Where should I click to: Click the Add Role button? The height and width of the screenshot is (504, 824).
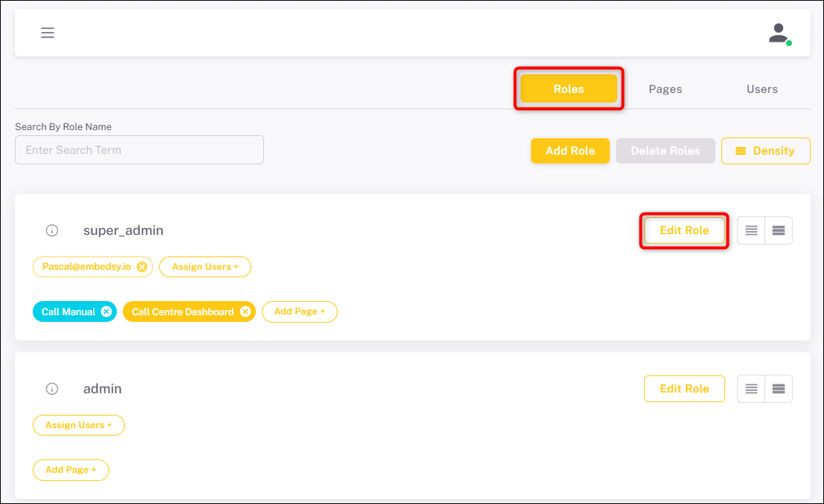coord(570,150)
